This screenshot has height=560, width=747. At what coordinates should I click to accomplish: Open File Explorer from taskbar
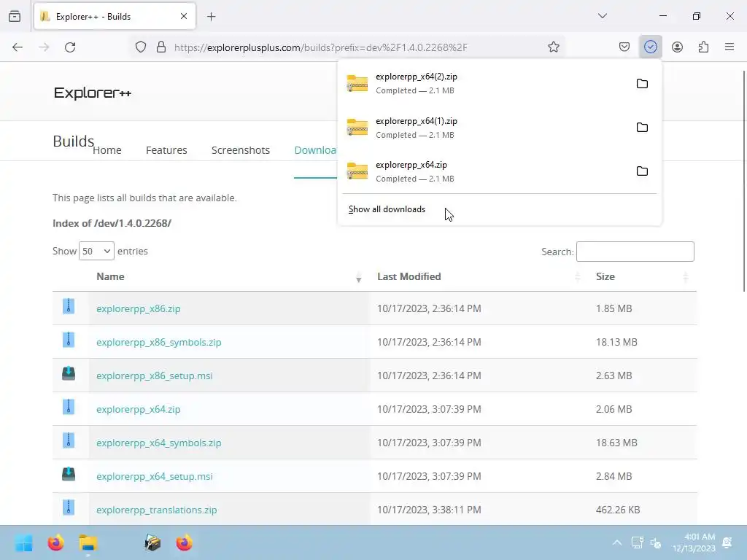click(x=88, y=542)
